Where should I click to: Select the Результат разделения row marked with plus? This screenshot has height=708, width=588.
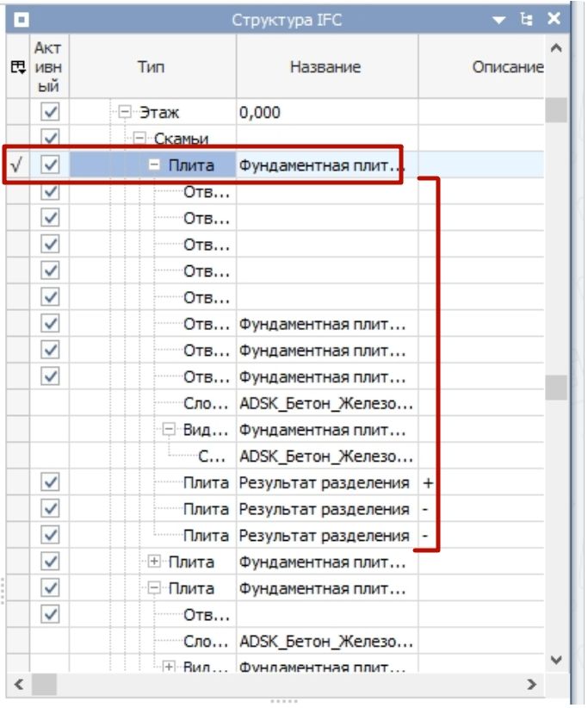tap(324, 483)
